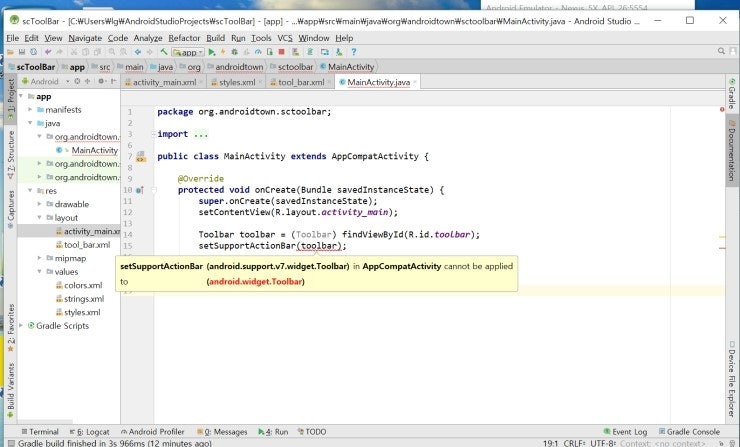Click the Find magnifier toolbar icon

click(x=112, y=52)
